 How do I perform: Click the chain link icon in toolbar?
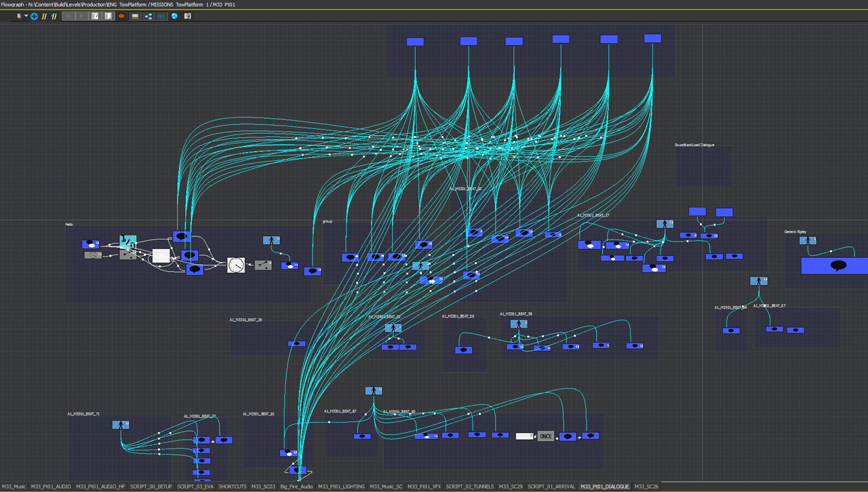[x=161, y=16]
